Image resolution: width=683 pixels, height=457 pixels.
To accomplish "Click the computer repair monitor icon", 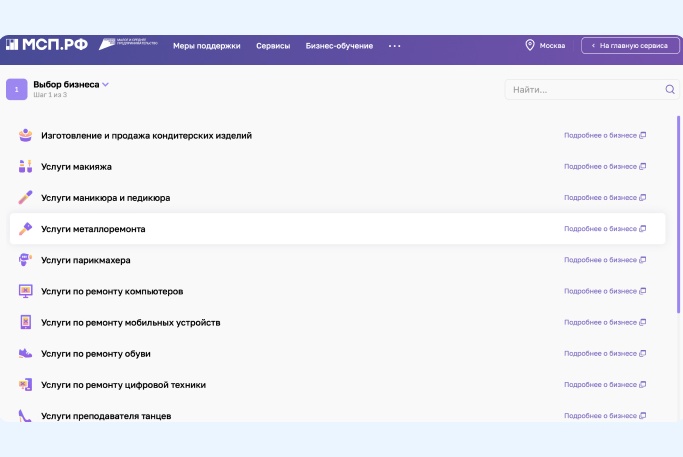I will pyautogui.click(x=26, y=291).
